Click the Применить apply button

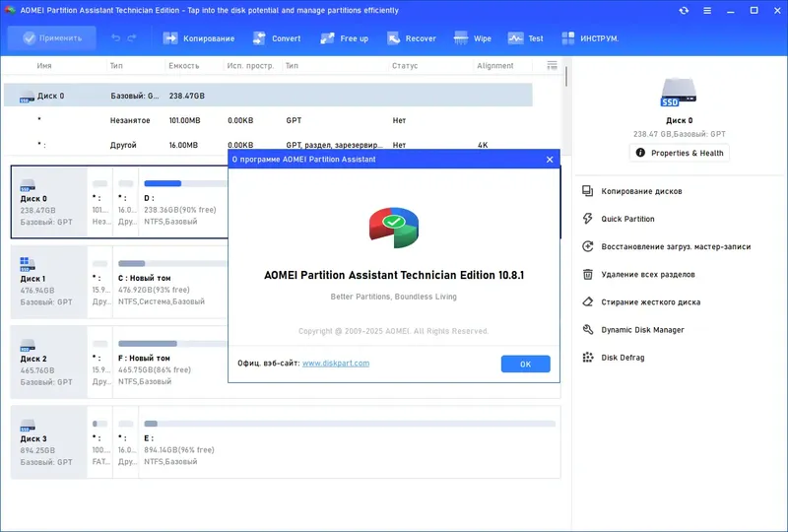52,38
